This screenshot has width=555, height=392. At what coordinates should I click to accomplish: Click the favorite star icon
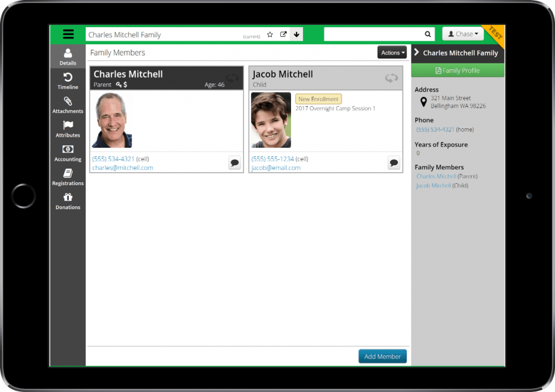click(x=270, y=34)
